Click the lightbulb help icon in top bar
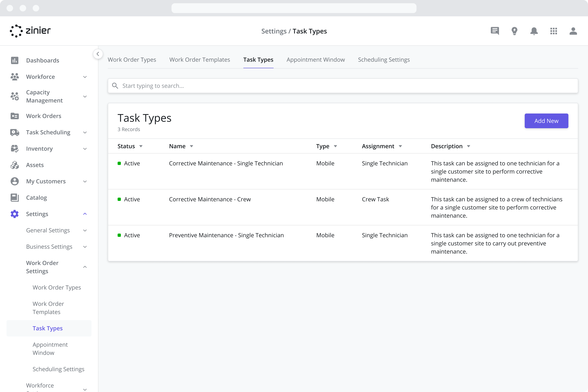 [x=514, y=31]
